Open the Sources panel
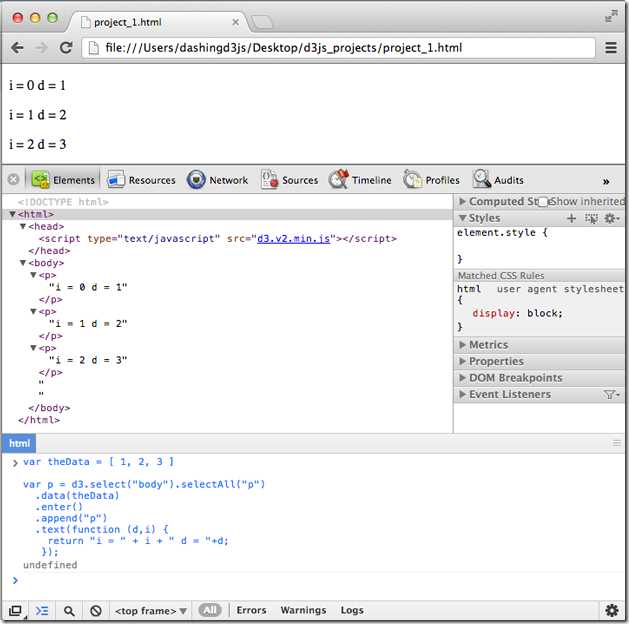 [289, 180]
